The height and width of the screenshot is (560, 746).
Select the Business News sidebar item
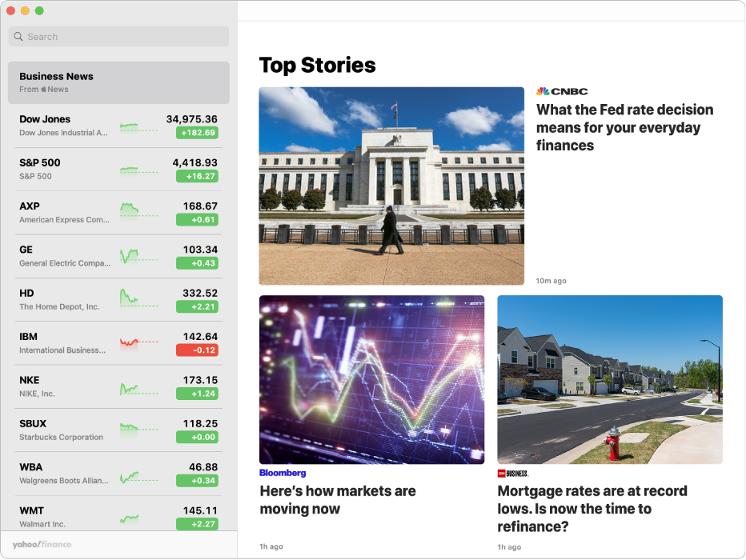pyautogui.click(x=118, y=82)
